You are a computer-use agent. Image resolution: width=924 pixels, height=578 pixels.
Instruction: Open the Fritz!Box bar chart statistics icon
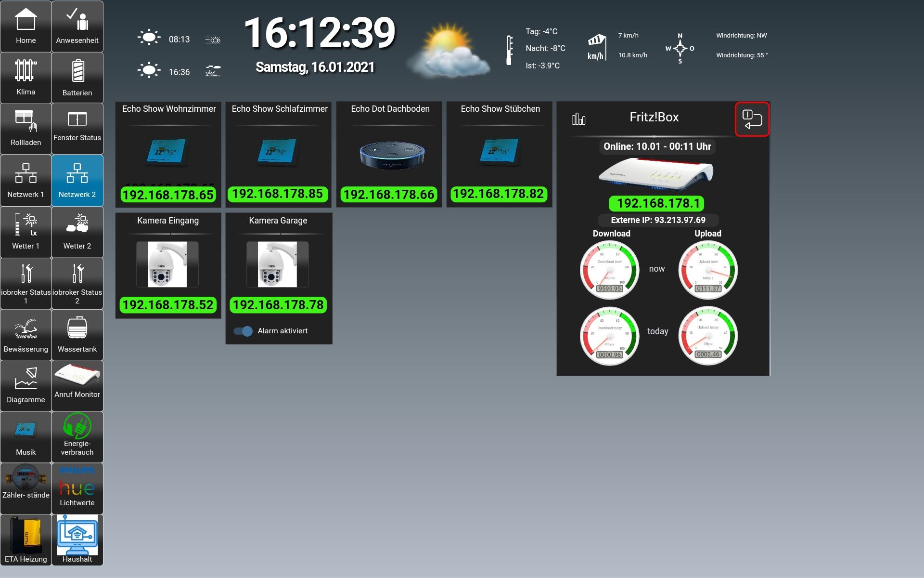point(578,119)
